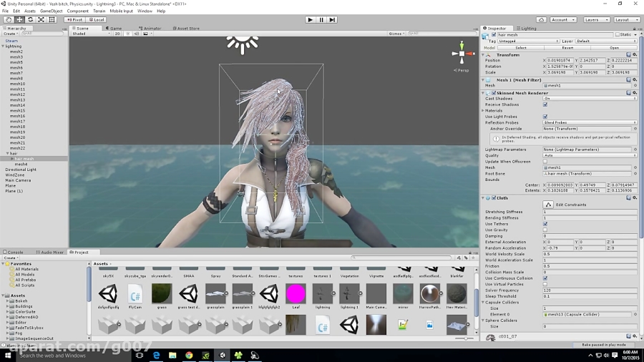Select the Scale tool in toolbar

click(x=41, y=20)
